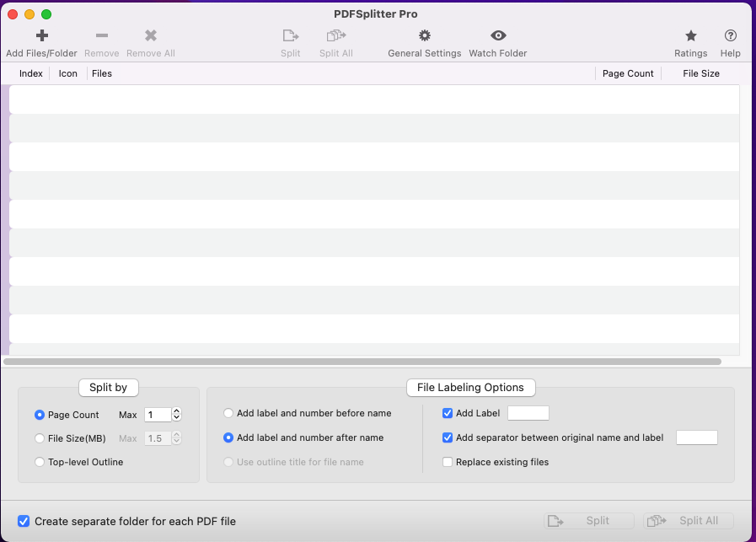The height and width of the screenshot is (542, 756).
Task: Click the File Labeling Options section label
Action: coord(470,388)
